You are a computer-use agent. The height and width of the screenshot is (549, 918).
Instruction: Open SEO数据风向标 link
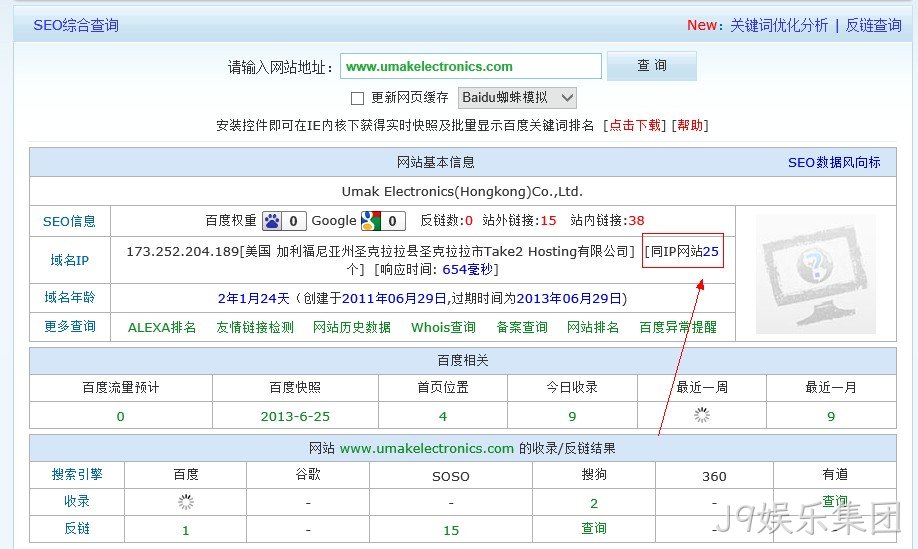click(834, 163)
